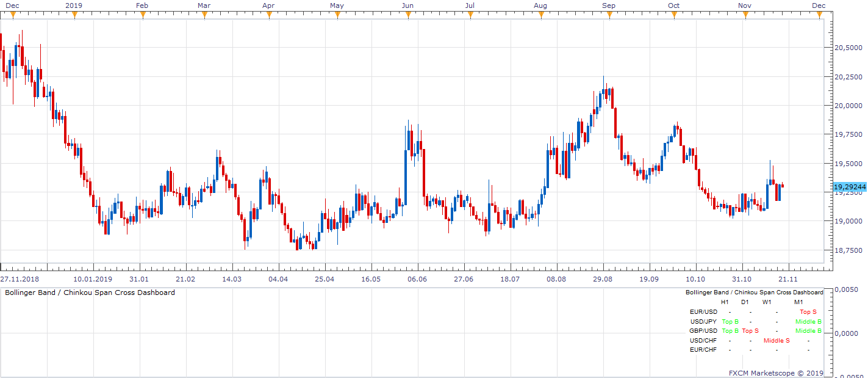
Task: Click the FXCM Marketscope © 2019 label
Action: (776, 373)
